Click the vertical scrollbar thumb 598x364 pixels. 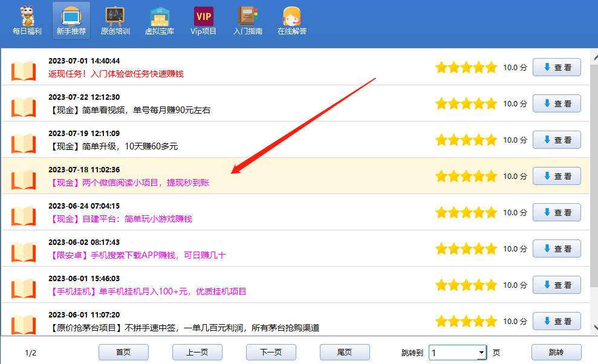pyautogui.click(x=594, y=175)
